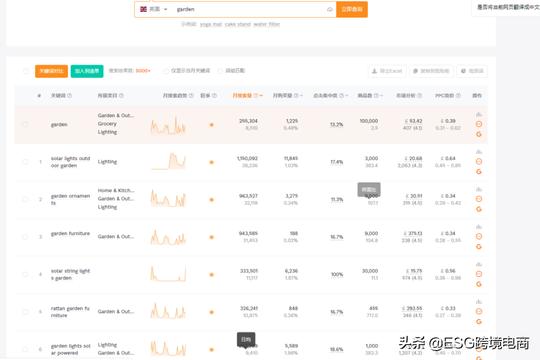Click 'Grocery' category in garden row

coord(107,124)
